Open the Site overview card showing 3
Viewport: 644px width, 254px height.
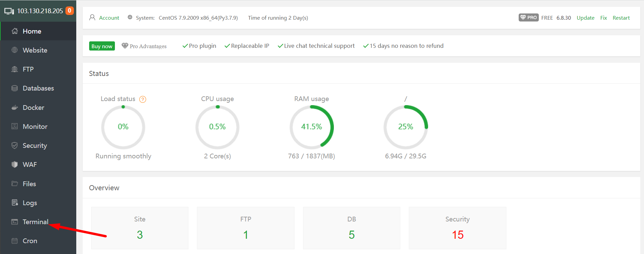click(x=140, y=228)
